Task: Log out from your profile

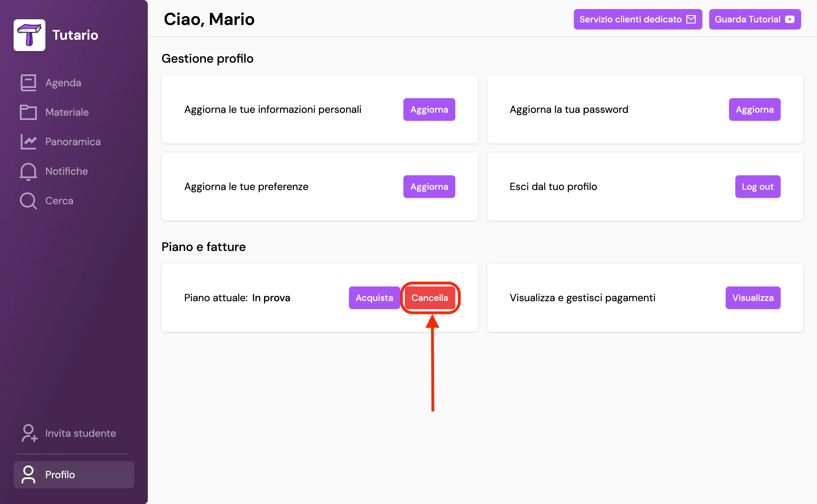Action: tap(757, 186)
